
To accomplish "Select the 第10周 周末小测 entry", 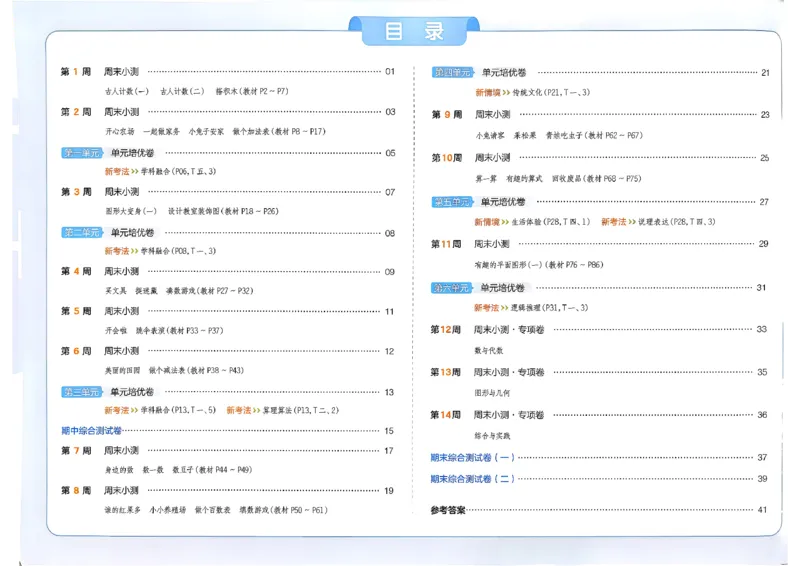I will pos(601,158).
